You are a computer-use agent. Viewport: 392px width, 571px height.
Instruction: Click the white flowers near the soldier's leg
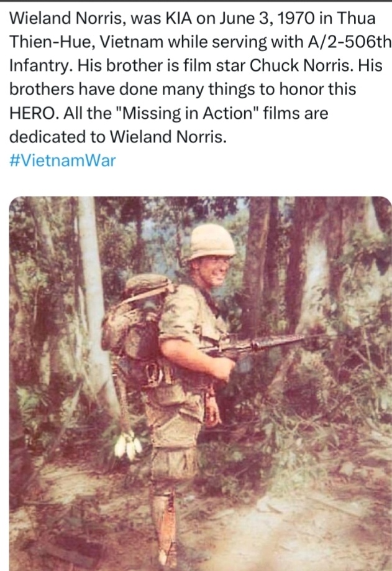[x=127, y=446]
